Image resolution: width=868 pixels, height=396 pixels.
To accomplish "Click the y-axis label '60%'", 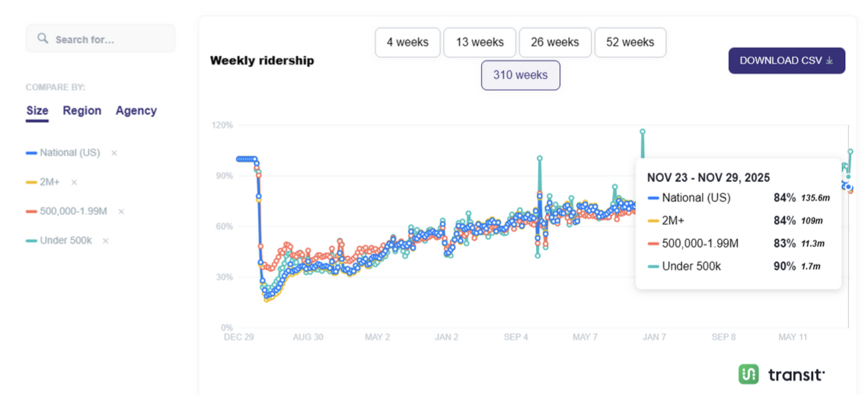I will pos(224,226).
